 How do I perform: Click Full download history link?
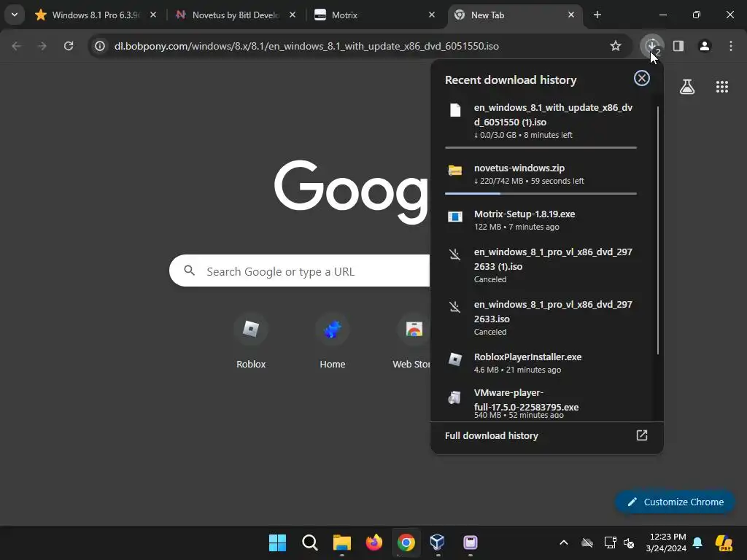pyautogui.click(x=491, y=435)
